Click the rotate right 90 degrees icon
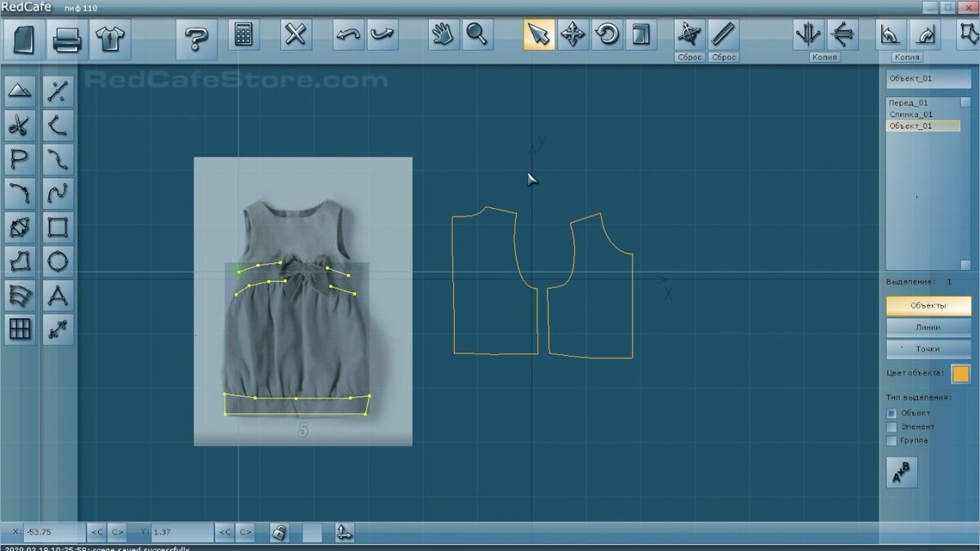This screenshot has height=551, width=980. pyautogui.click(x=924, y=34)
